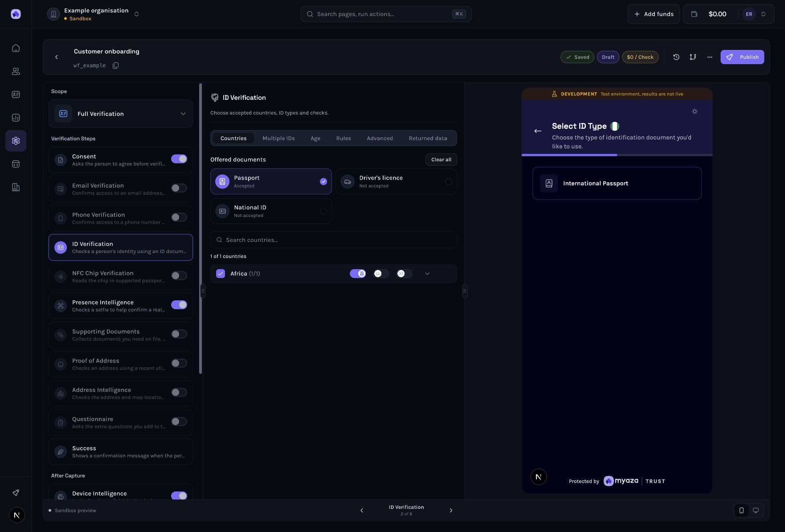Open the Rules tab
The image size is (785, 532).
pos(343,138)
